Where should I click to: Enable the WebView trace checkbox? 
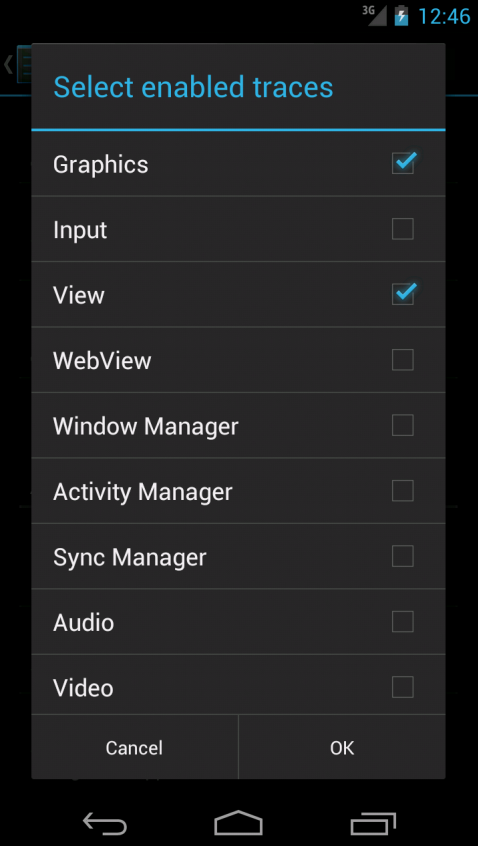click(x=403, y=360)
